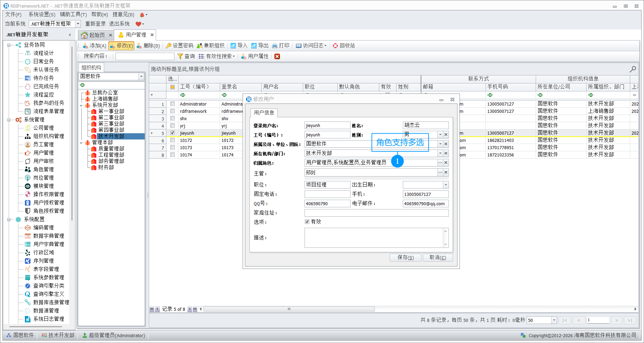Check the checkbox on the Administrator row
The image size is (644, 343).
pos(172,104)
